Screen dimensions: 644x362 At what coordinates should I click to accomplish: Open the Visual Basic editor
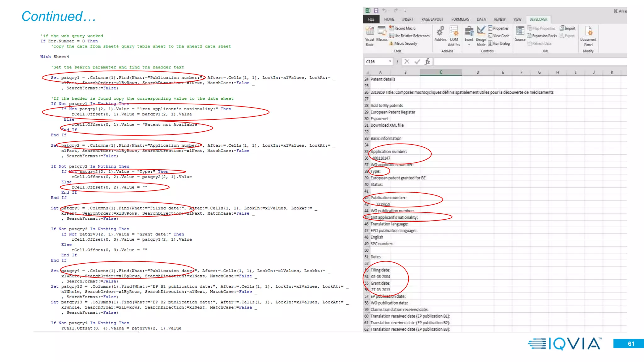[369, 35]
